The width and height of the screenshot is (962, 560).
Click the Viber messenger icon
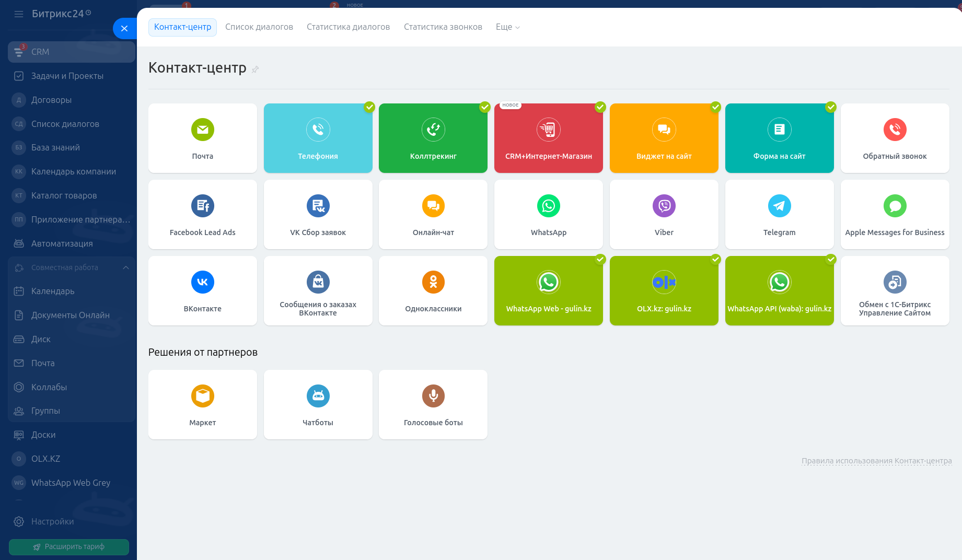point(664,206)
